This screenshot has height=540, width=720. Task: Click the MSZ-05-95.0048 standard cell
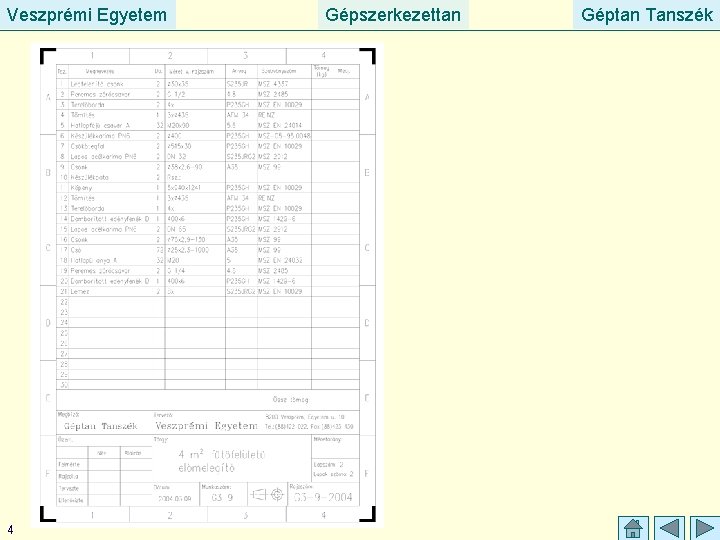point(284,136)
